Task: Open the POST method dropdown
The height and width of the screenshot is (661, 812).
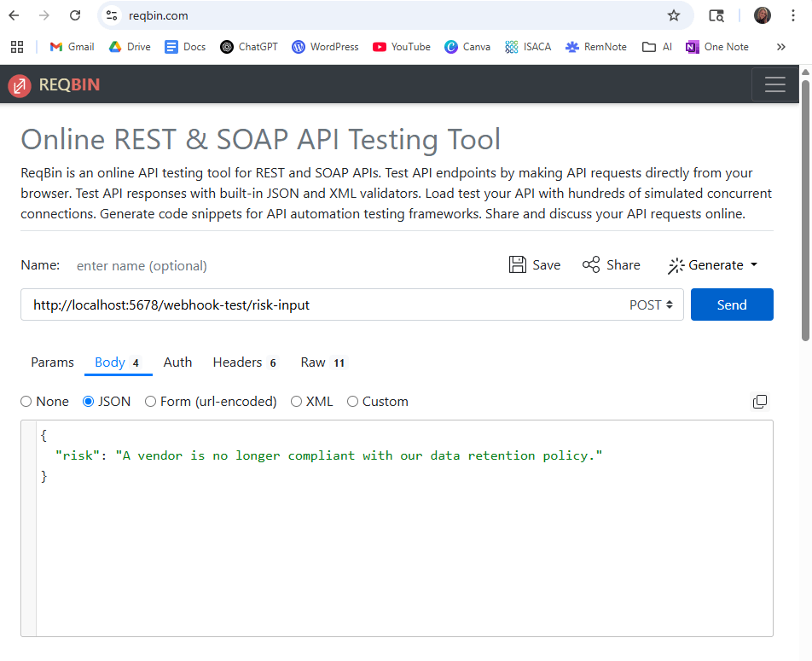Action: click(651, 305)
